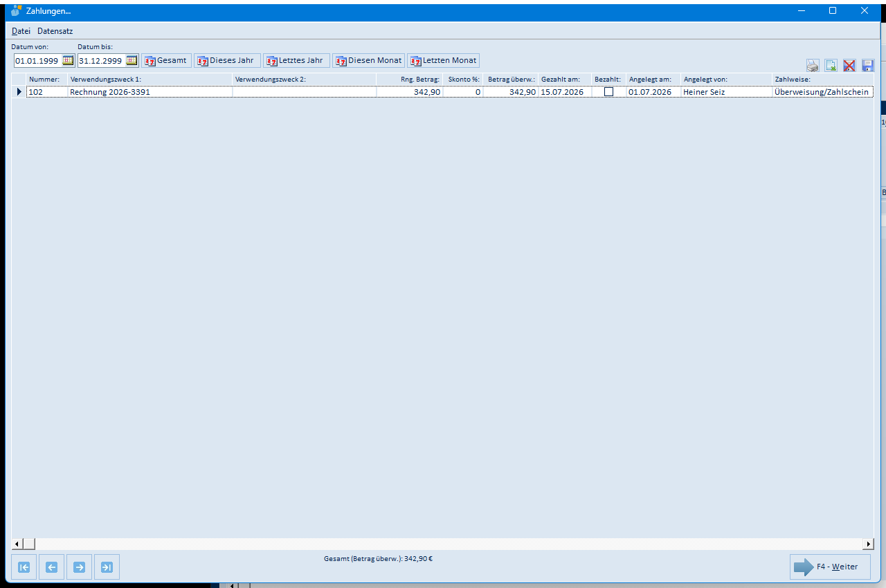This screenshot has height=588, width=886.
Task: Click the cell Rechnung 2026-3391
Action: coord(150,91)
